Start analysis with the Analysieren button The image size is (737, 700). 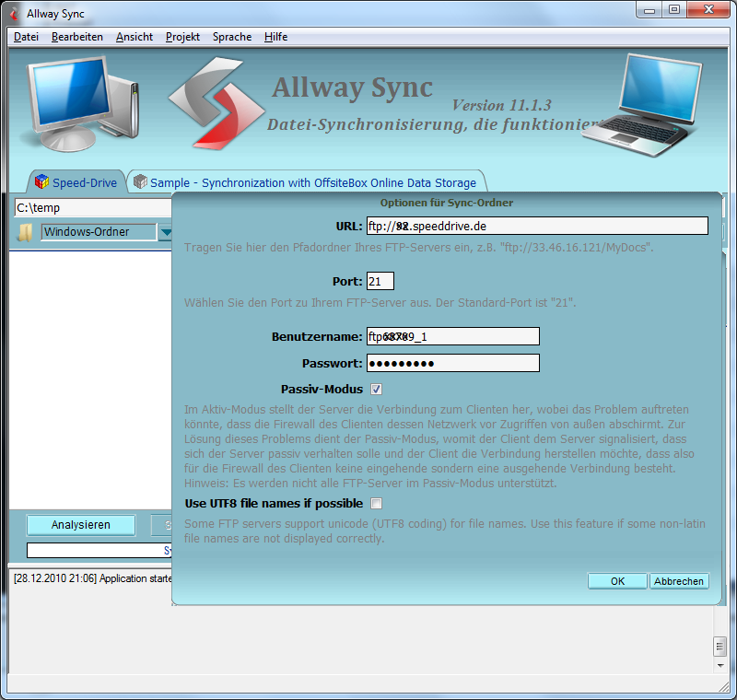point(81,525)
